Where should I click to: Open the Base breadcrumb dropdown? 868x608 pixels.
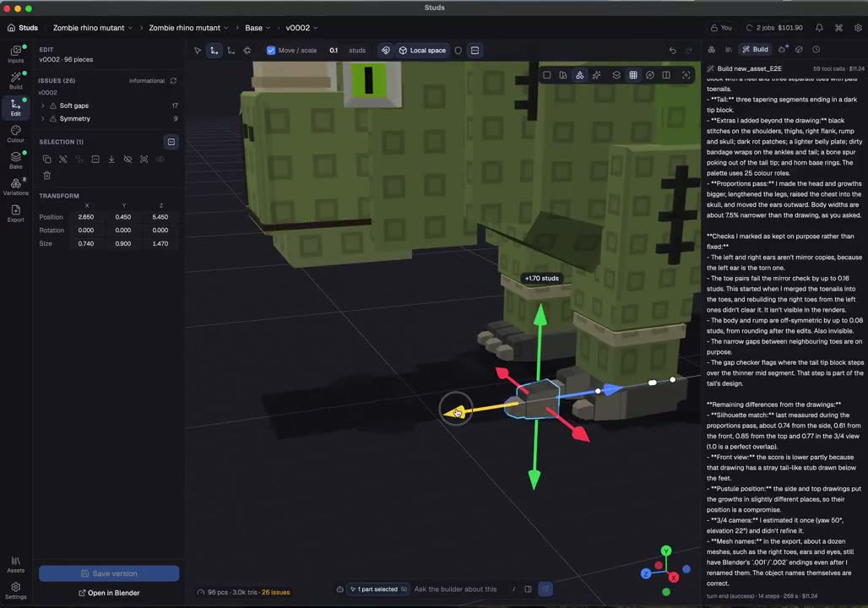258,28
